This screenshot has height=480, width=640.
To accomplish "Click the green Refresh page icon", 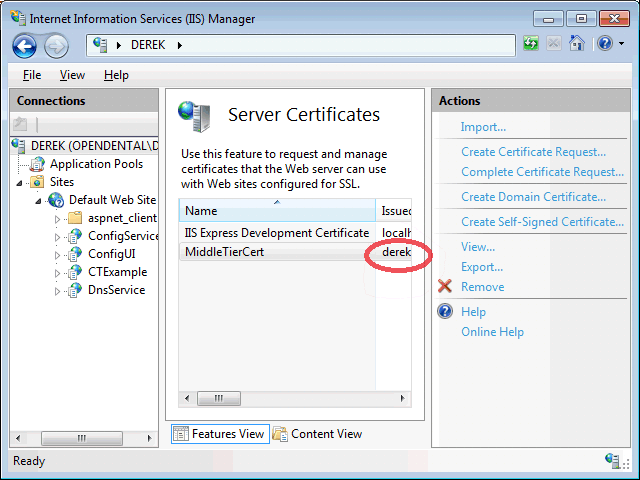I will tap(531, 43).
